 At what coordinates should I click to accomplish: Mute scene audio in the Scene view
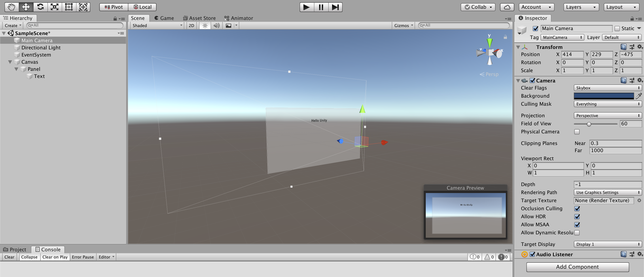[216, 25]
